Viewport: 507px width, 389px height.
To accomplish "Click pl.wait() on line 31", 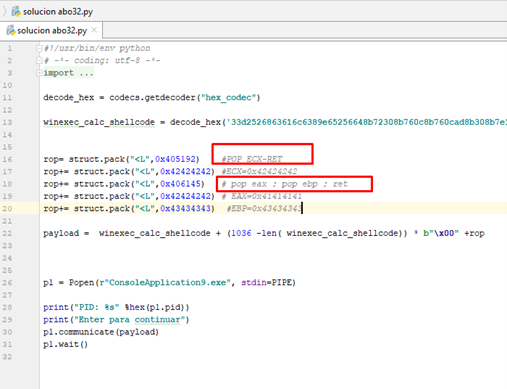I will [66, 344].
